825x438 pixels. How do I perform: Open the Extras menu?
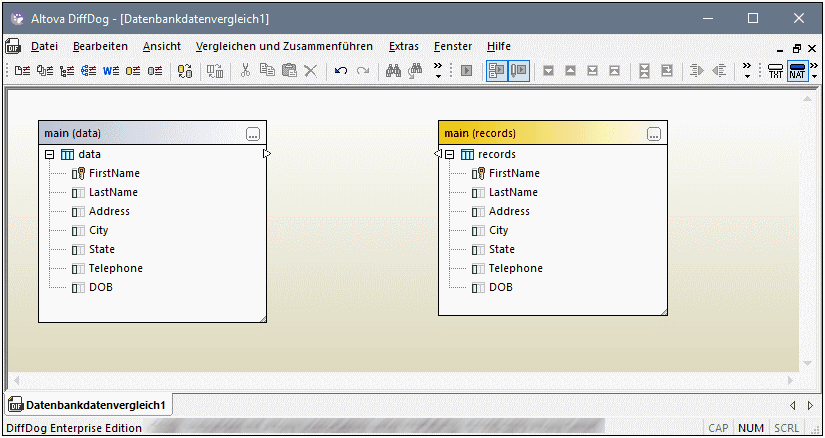click(x=403, y=46)
